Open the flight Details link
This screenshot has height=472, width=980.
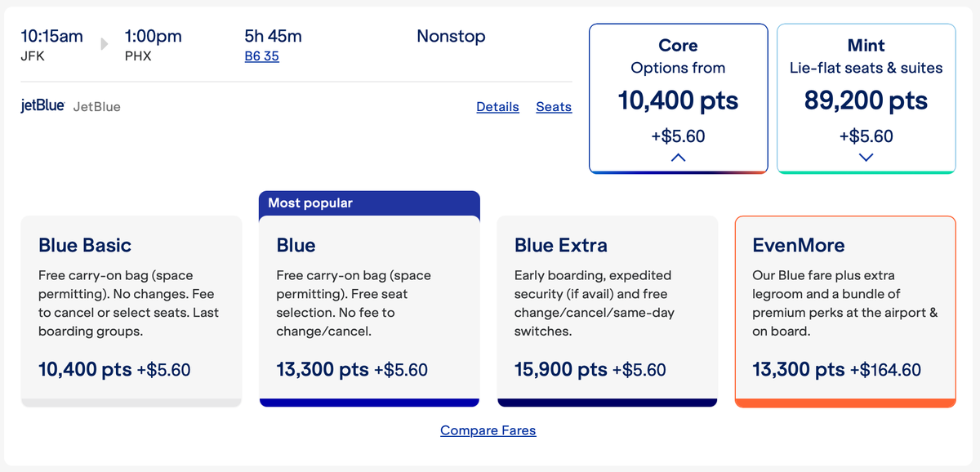tap(497, 107)
